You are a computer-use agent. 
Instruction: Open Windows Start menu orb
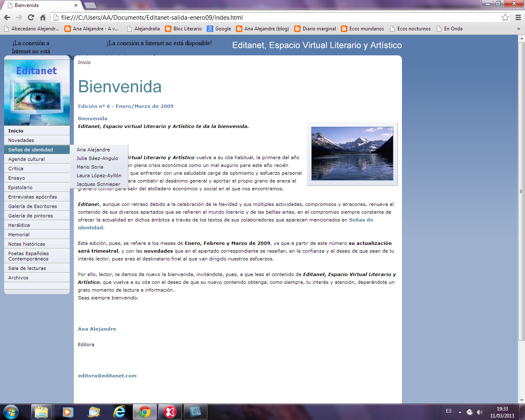point(11,411)
